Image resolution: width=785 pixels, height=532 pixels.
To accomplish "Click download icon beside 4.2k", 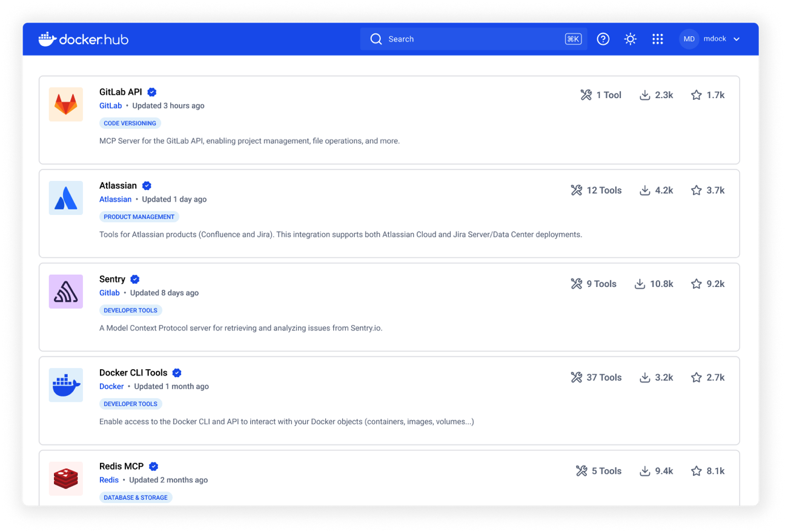I will tap(645, 190).
